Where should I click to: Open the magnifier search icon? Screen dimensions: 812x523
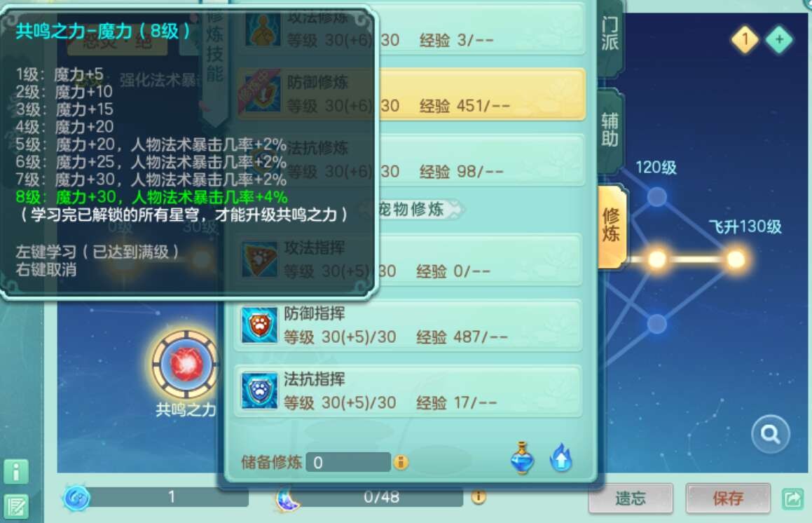click(770, 434)
